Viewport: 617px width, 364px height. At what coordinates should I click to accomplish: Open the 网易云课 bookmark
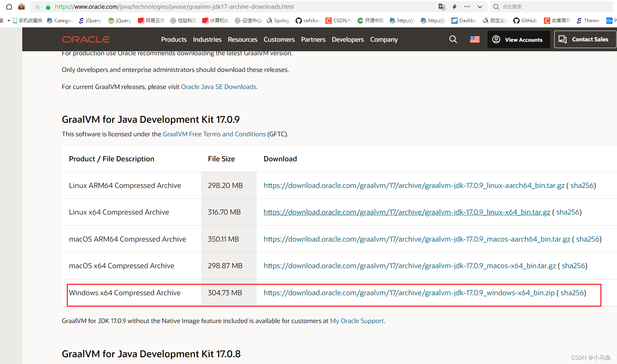coord(151,21)
